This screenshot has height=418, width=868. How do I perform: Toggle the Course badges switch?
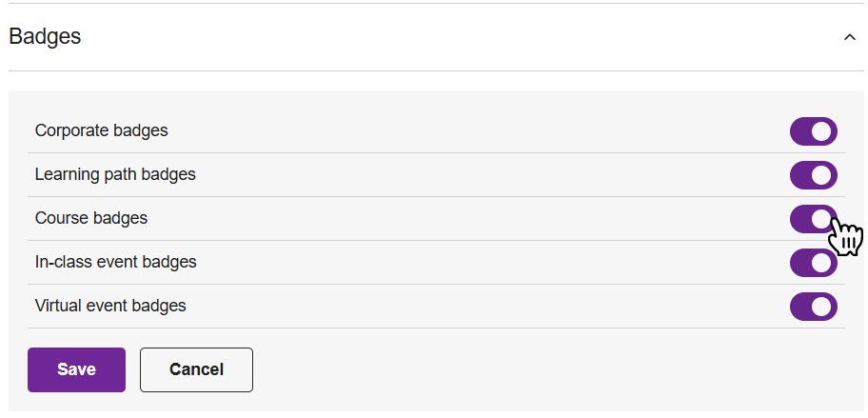click(813, 219)
